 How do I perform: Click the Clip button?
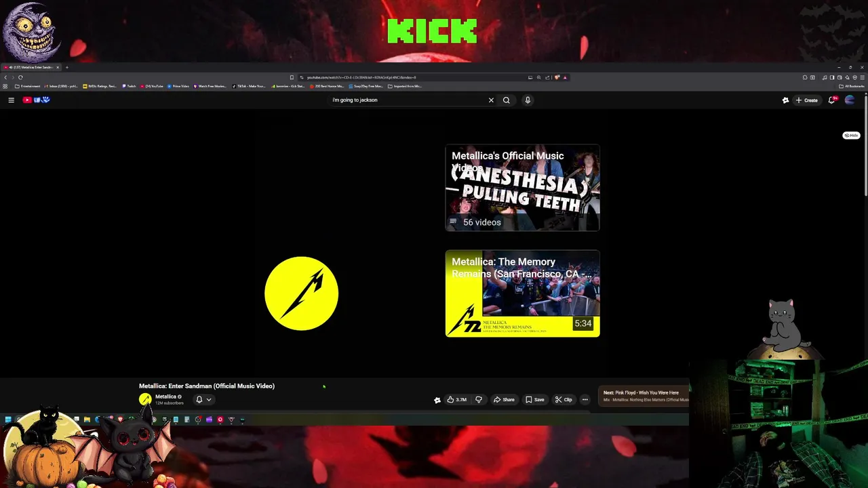coord(564,399)
